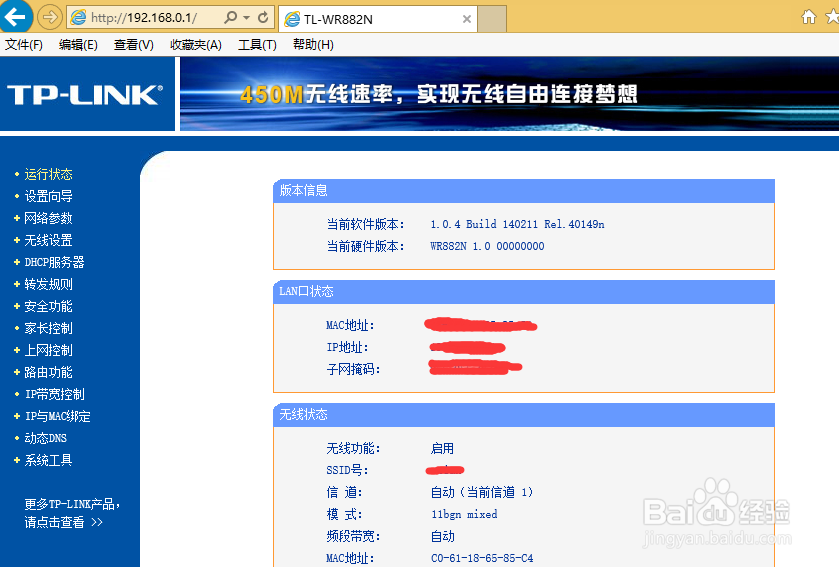The image size is (839, 567).
Task: Open 帮助(H) menu
Action: point(313,45)
